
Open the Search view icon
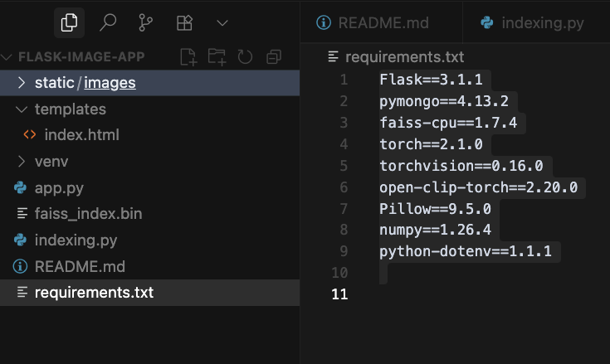108,22
